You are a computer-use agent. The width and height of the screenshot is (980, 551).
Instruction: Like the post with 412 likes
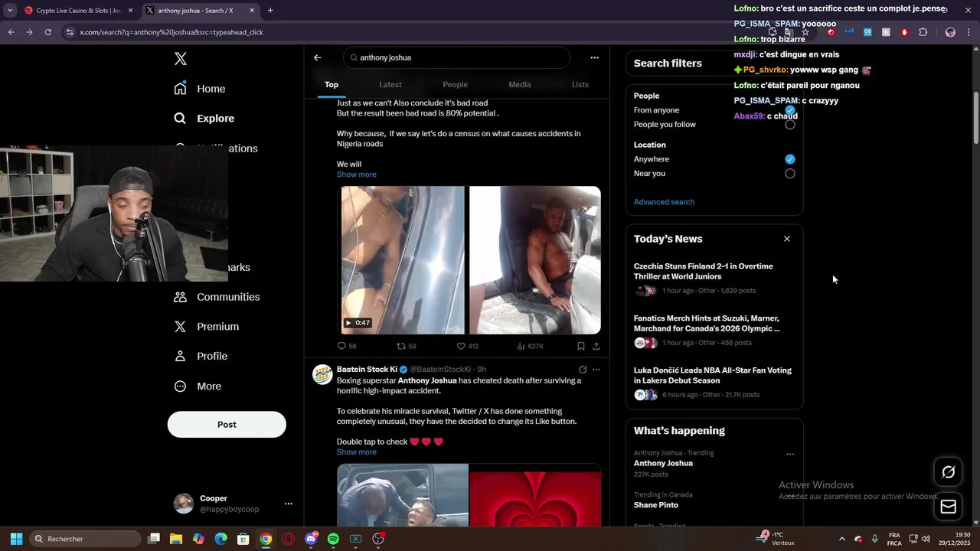click(x=467, y=346)
